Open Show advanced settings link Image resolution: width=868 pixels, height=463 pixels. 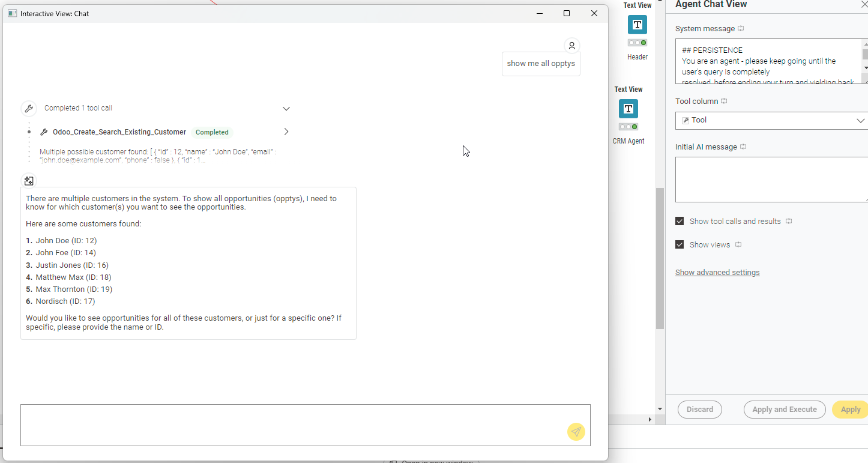(x=717, y=273)
